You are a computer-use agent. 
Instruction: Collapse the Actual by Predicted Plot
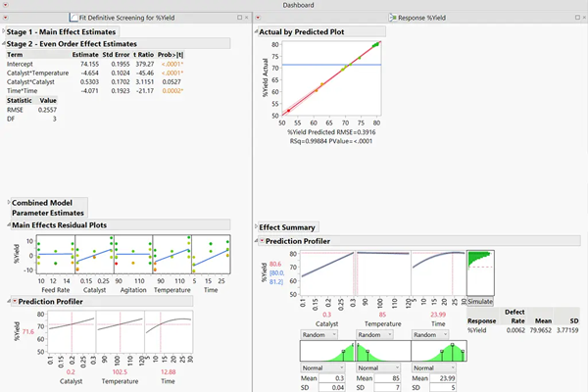pos(259,32)
